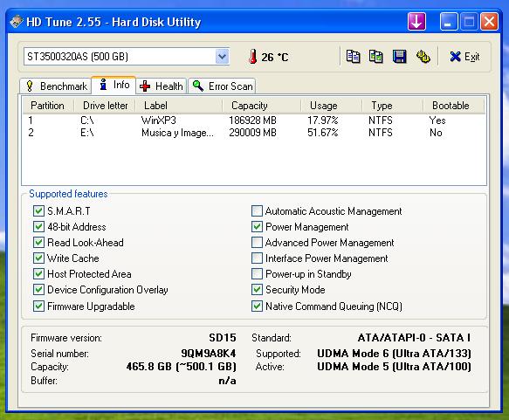Image resolution: width=509 pixels, height=420 pixels.
Task: Toggle the Native Command Queuing (NCQ) checkbox
Action: pyautogui.click(x=257, y=306)
